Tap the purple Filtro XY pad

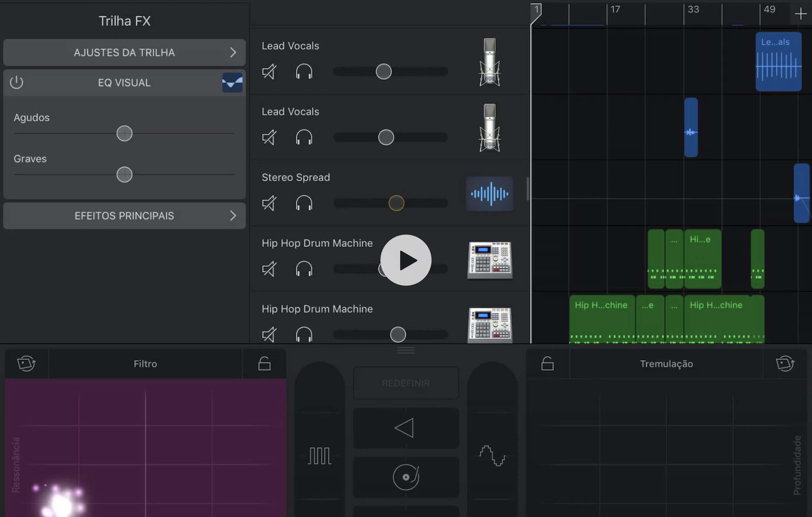[145, 448]
